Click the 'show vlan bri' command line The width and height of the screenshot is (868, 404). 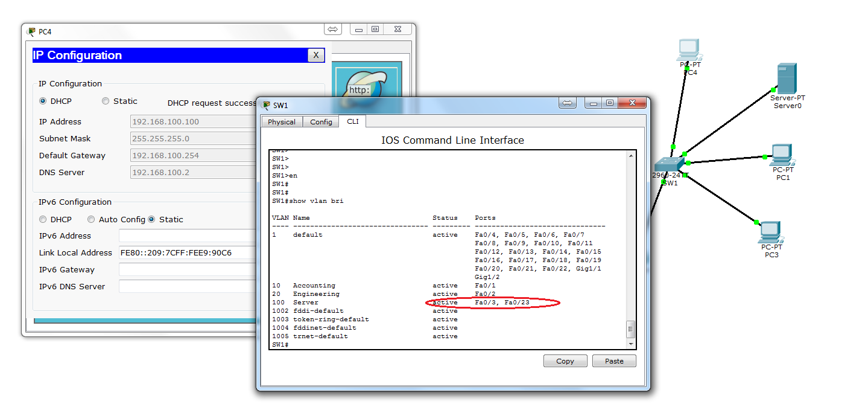308,201
